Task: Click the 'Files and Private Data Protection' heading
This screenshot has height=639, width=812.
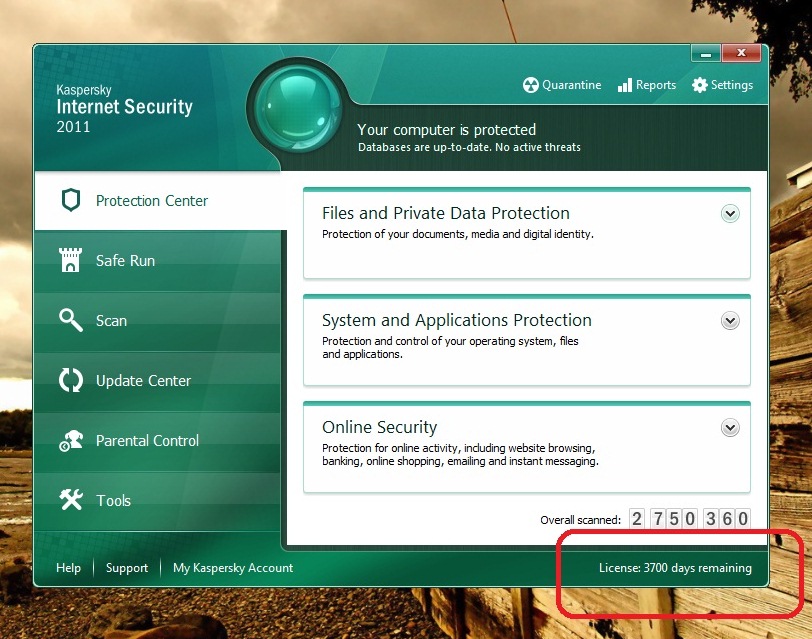Action: tap(446, 213)
